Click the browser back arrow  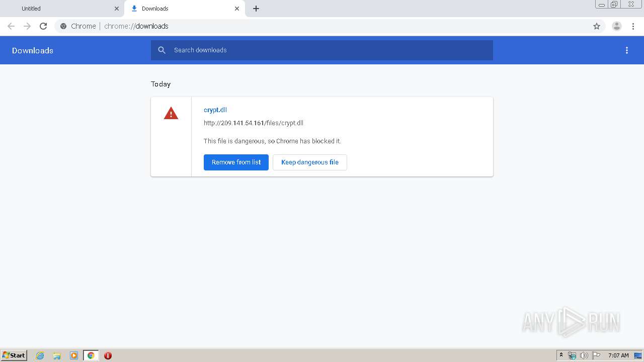11,26
